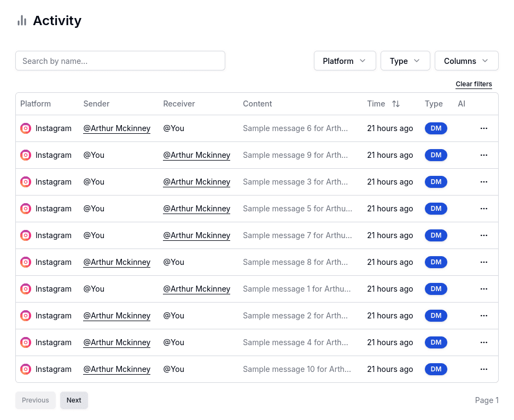Select the Sender column header

(x=96, y=103)
